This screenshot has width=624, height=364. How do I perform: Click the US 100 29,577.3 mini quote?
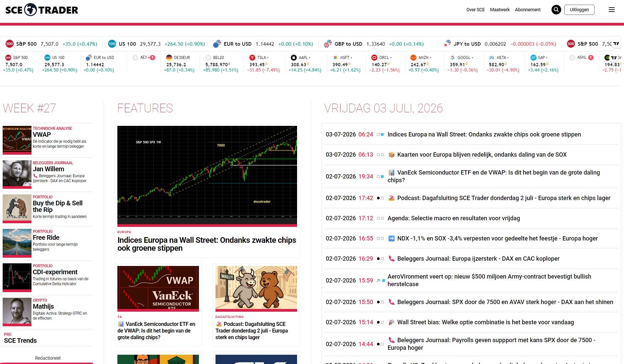tap(60, 64)
